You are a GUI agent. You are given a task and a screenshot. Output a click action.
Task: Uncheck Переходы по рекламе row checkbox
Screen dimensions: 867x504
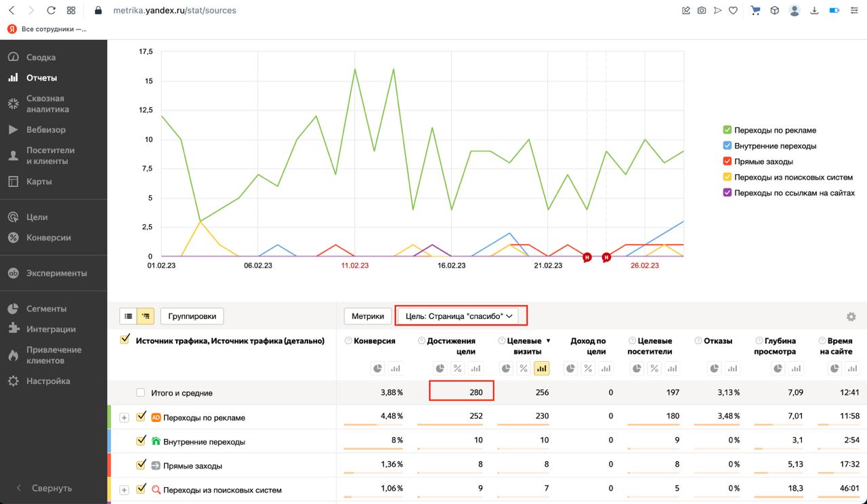(x=141, y=417)
